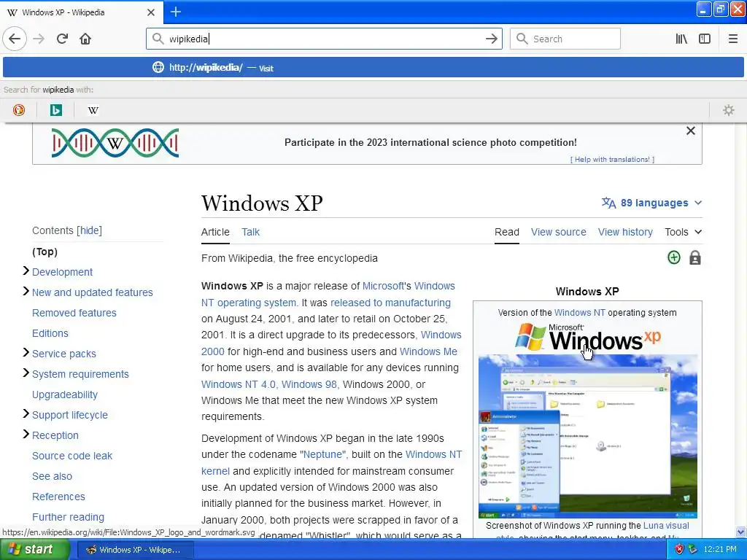Open the Windows XP logo image
747x560 pixels.
[x=588, y=337]
